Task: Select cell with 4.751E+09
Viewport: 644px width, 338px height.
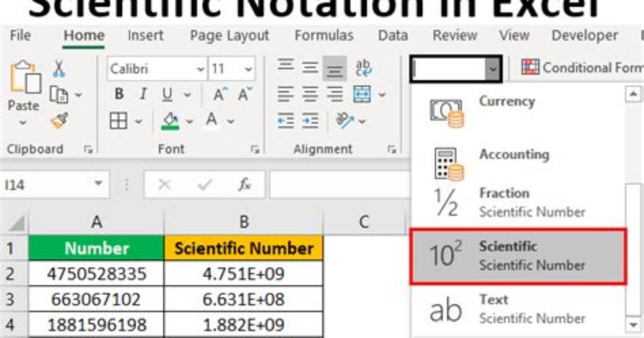Action: (x=243, y=273)
